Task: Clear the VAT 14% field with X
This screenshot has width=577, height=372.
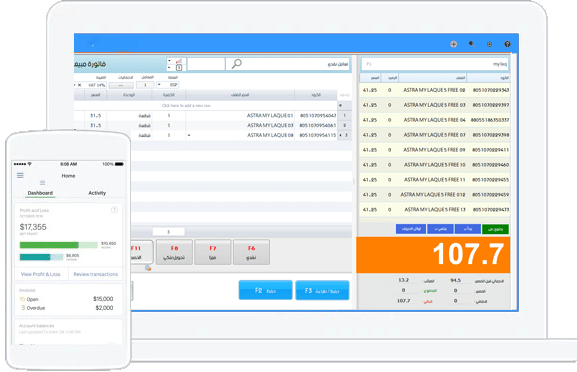Action: click(x=79, y=85)
